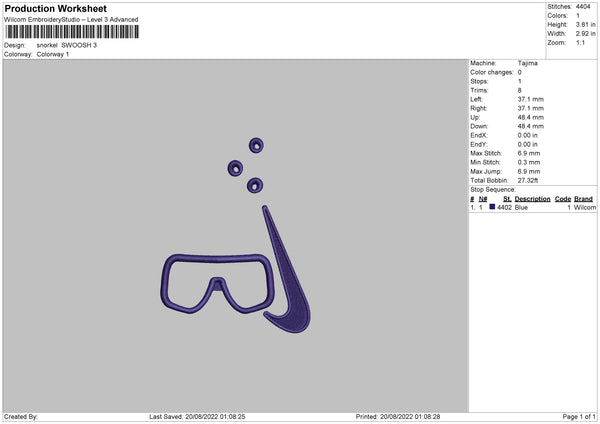Click the 'Created By:' footer label
The image size is (600, 424).
[x=21, y=417]
